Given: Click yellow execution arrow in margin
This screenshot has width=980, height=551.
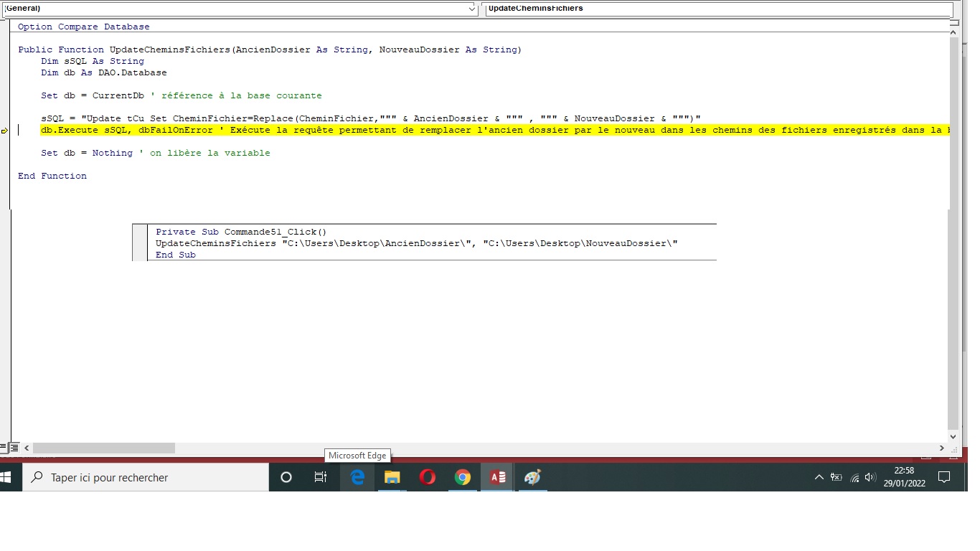Looking at the screenshot, I should [4, 131].
